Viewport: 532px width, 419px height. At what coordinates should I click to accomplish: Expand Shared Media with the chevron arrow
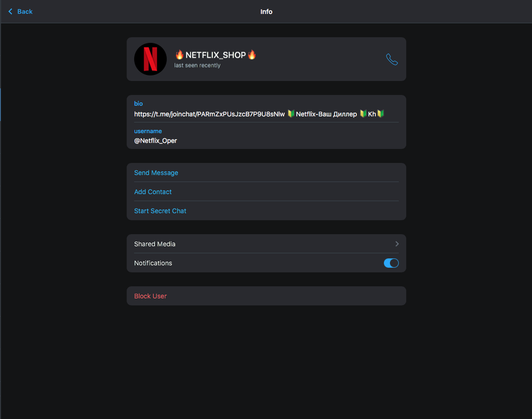tap(397, 244)
